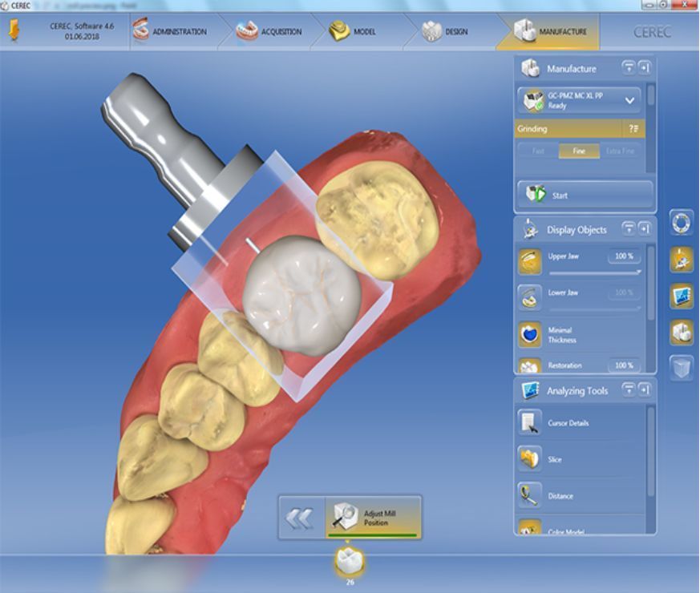Click the green progress bar under Adjust Mill Position
700x593 pixels.
[x=372, y=535]
